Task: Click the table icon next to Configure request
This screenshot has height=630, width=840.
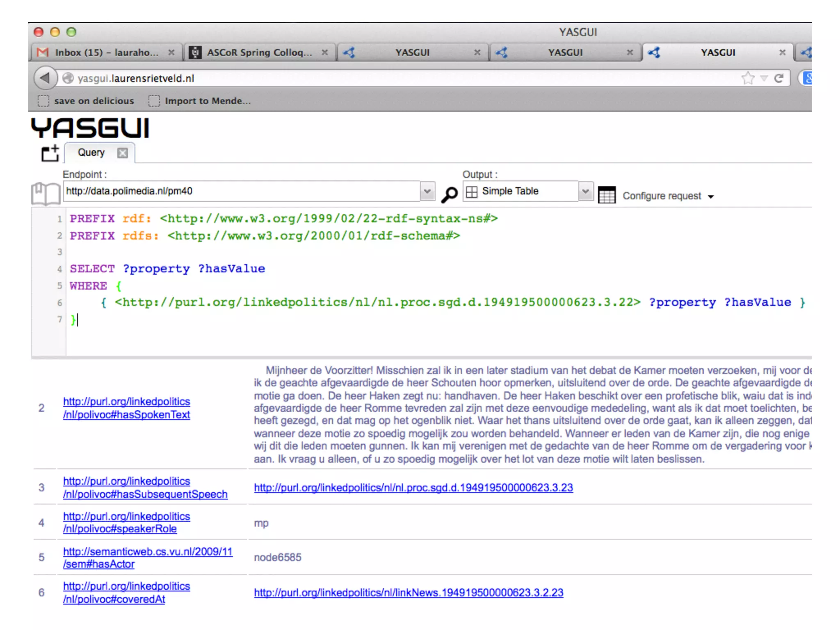Action: [607, 195]
